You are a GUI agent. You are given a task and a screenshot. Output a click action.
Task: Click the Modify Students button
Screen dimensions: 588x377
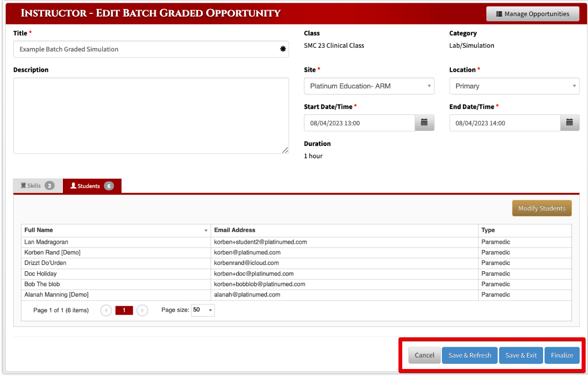pyautogui.click(x=542, y=208)
